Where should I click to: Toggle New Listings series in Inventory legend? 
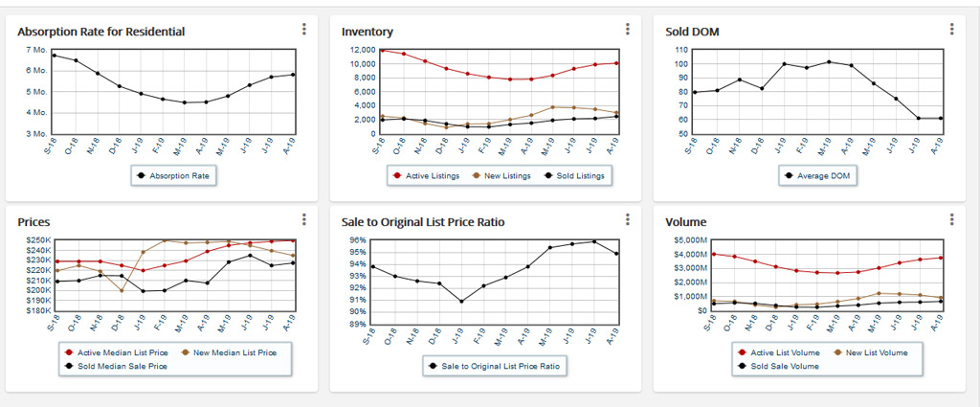tap(500, 176)
